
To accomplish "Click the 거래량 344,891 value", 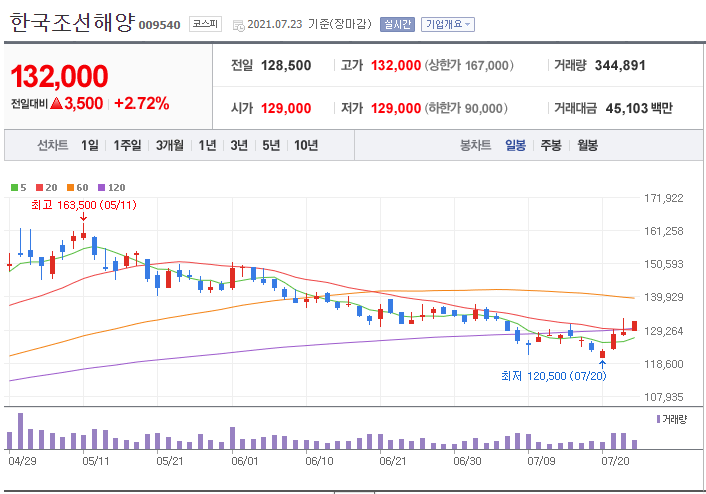I will click(x=620, y=66).
